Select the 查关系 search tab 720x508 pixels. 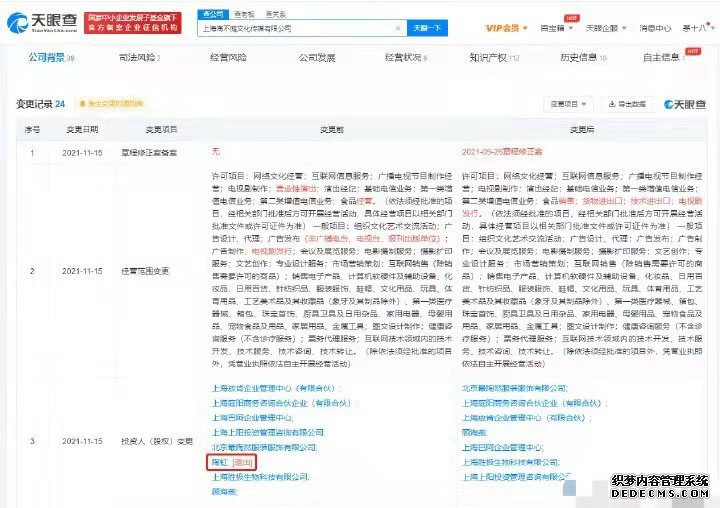pyautogui.click(x=276, y=14)
